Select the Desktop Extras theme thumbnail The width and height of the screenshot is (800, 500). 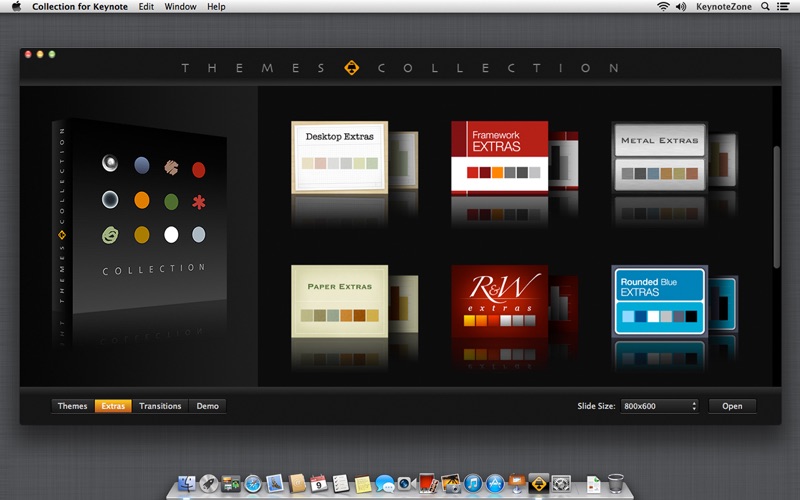click(339, 157)
